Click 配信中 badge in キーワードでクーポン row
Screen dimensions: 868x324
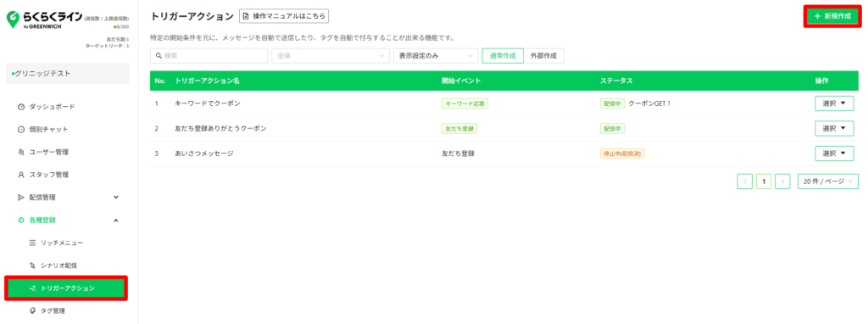click(x=613, y=103)
